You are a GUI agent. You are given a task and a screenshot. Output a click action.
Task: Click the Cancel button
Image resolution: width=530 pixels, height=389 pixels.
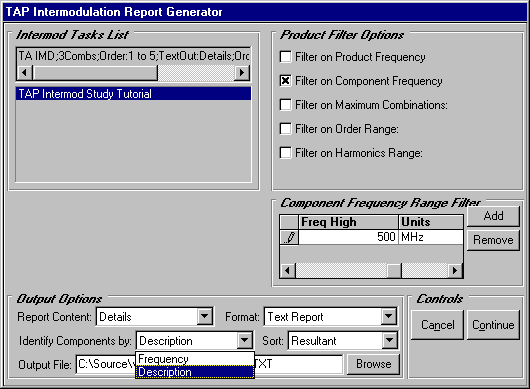click(437, 325)
